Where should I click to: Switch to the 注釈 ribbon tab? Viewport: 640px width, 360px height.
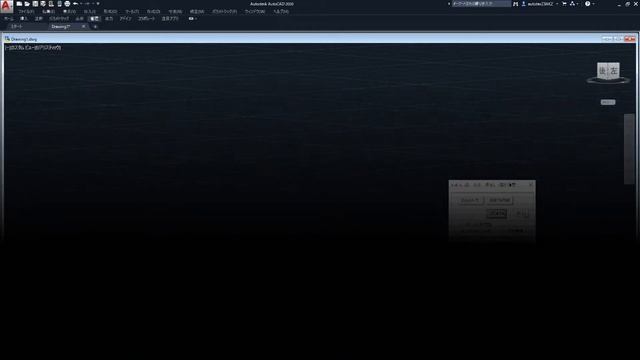38,19
